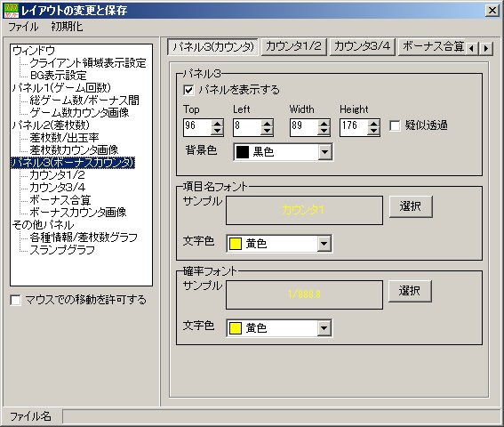
Task: Open the 初期化 menu
Action: point(67,27)
